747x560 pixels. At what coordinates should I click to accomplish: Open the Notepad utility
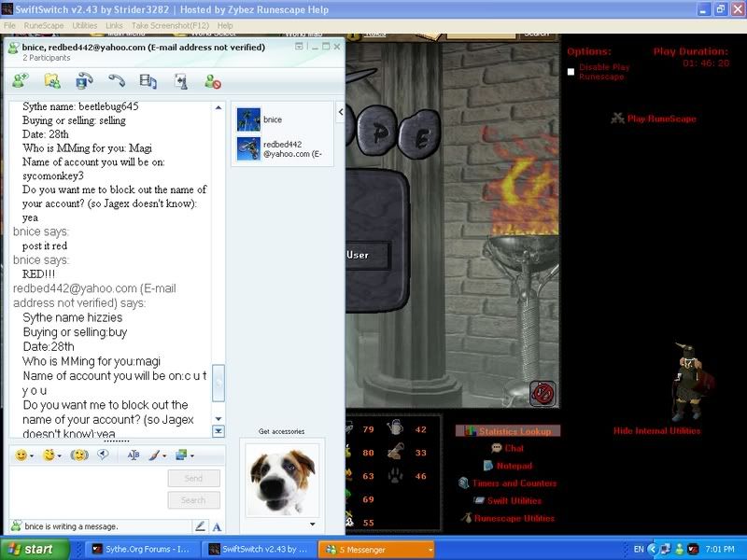click(x=508, y=466)
